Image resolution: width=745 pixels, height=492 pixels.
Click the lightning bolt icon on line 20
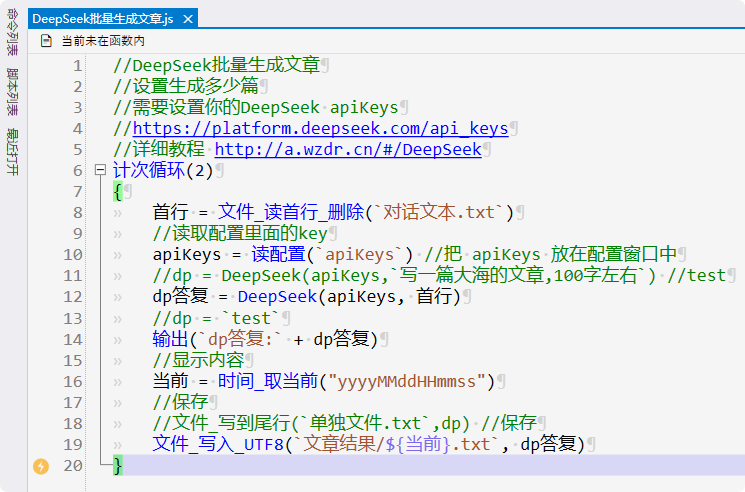pos(41,466)
